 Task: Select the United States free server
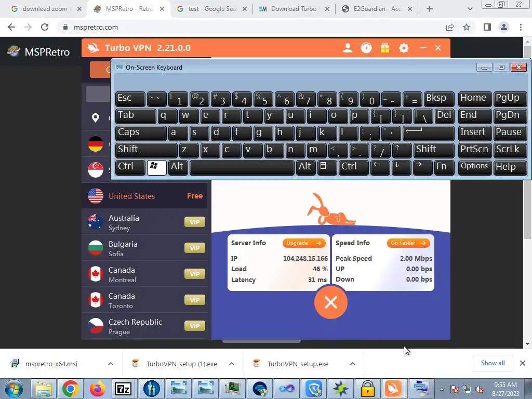coord(144,196)
